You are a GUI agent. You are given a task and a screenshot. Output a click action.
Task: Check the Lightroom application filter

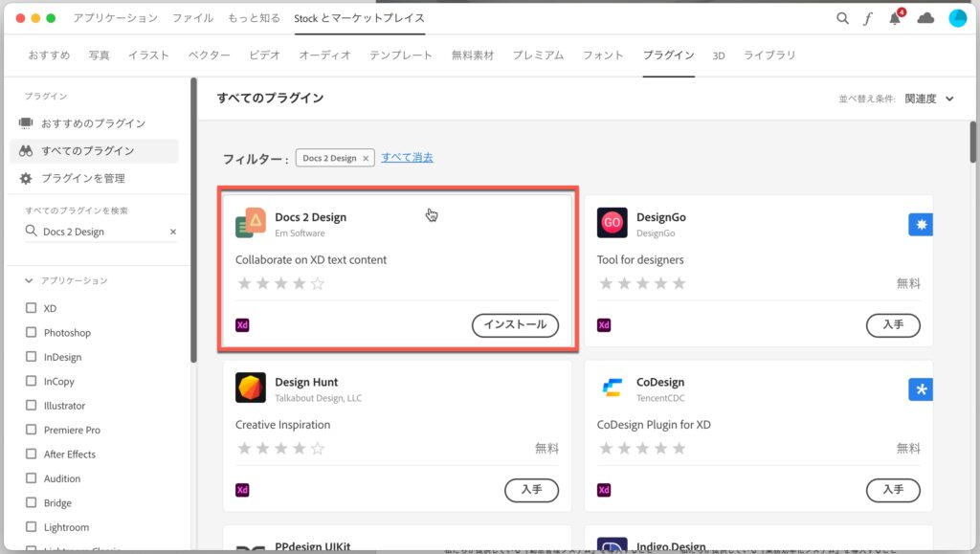[x=32, y=526]
